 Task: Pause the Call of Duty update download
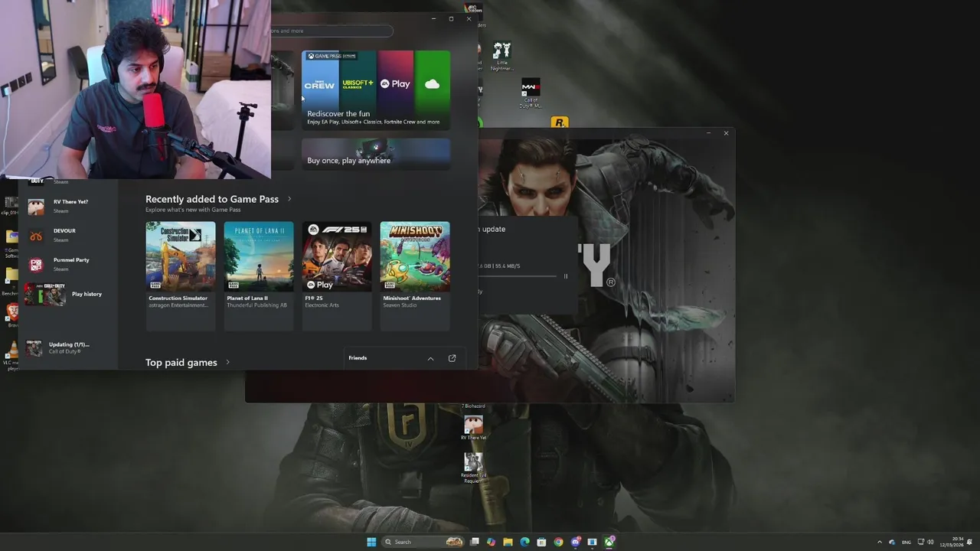[566, 276]
